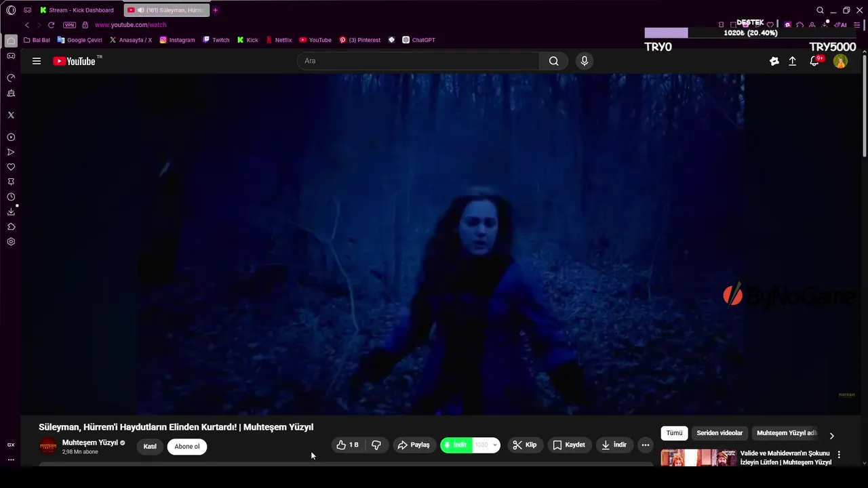868x488 pixels.
Task: Open YouTube notifications bell
Action: (814, 61)
